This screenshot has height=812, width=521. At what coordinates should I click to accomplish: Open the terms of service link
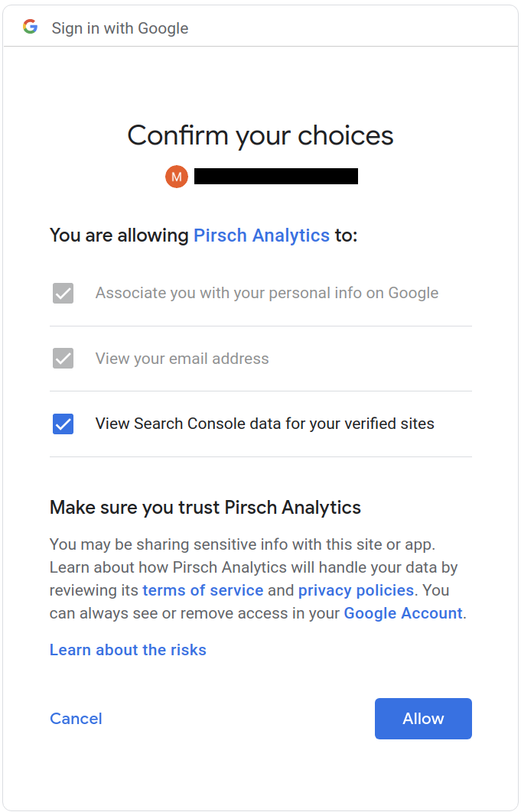point(203,590)
